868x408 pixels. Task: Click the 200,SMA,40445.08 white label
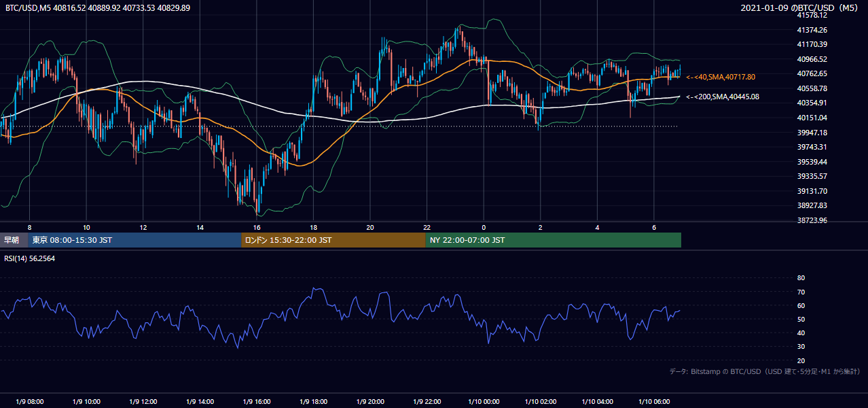point(723,97)
